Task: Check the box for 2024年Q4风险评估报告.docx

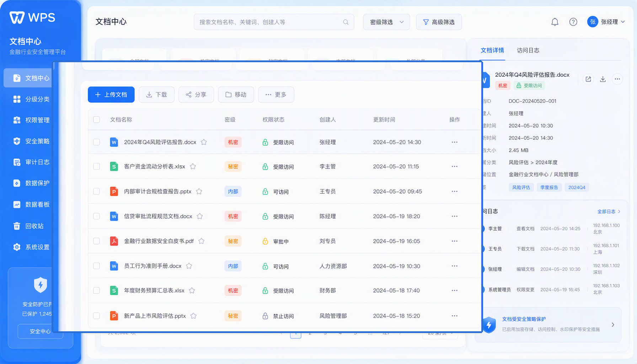Action: click(x=96, y=142)
